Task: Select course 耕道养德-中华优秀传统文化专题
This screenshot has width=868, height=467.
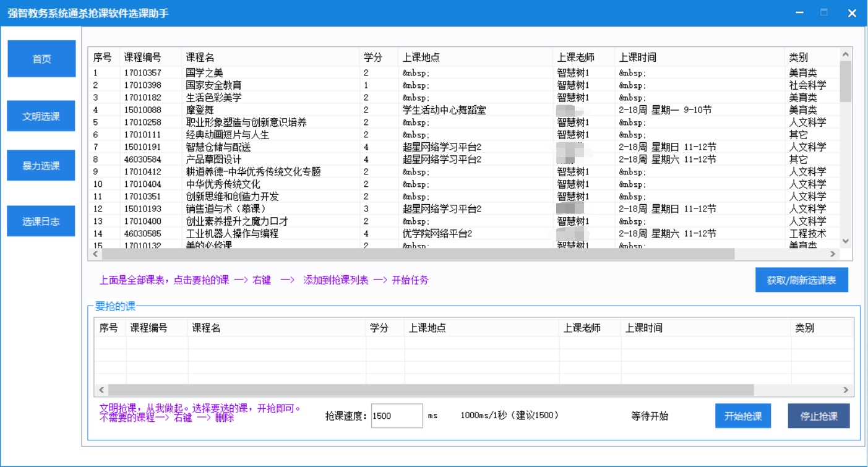Action: pyautogui.click(x=253, y=172)
